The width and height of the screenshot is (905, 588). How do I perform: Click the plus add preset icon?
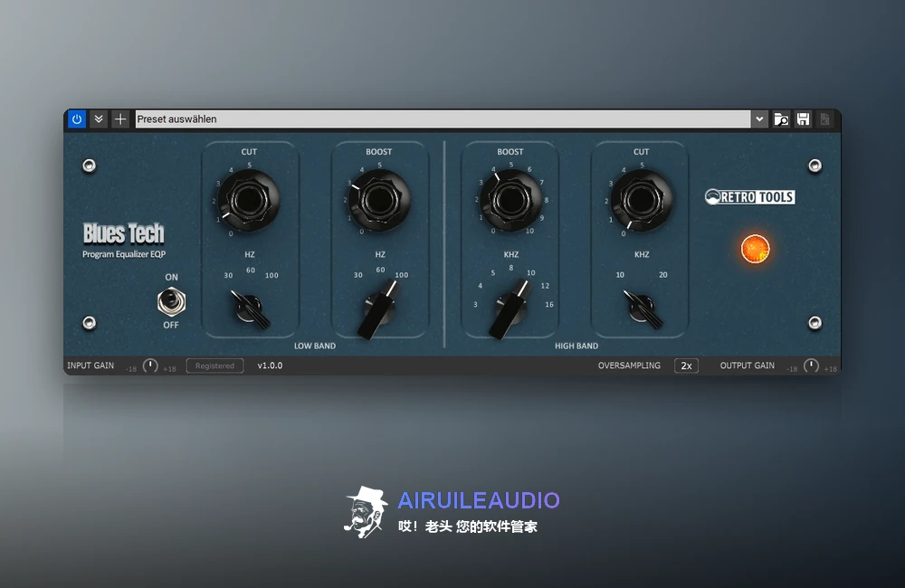[x=120, y=119]
